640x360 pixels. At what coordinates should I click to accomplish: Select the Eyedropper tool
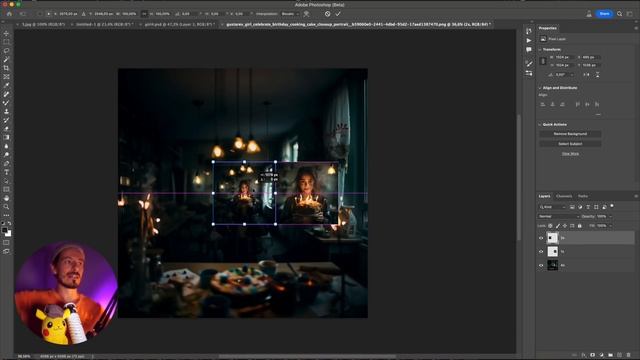coord(6,85)
